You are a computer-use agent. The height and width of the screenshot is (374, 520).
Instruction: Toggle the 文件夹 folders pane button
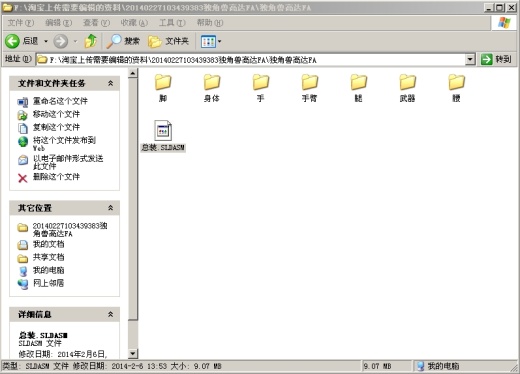coord(169,41)
